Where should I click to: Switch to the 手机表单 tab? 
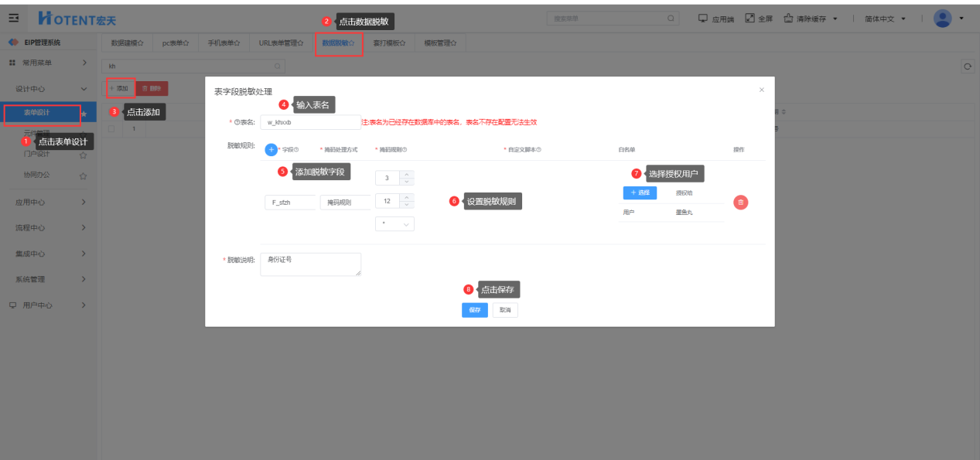pos(224,43)
